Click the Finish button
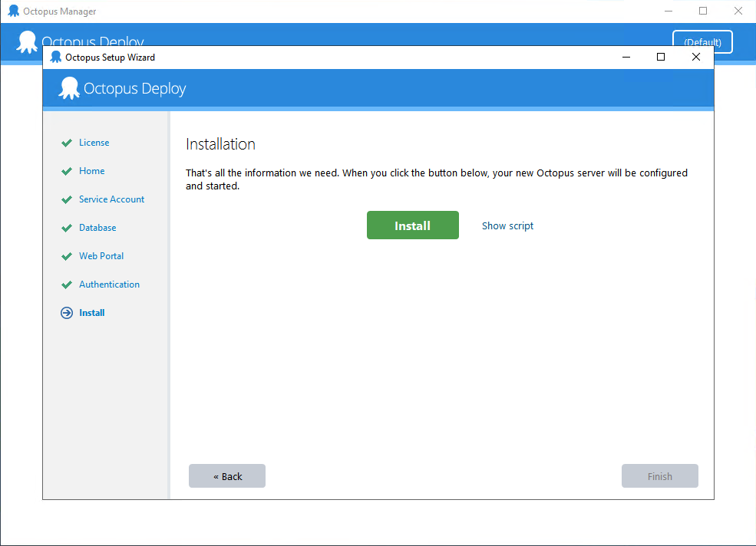756x546 pixels. pyautogui.click(x=659, y=476)
